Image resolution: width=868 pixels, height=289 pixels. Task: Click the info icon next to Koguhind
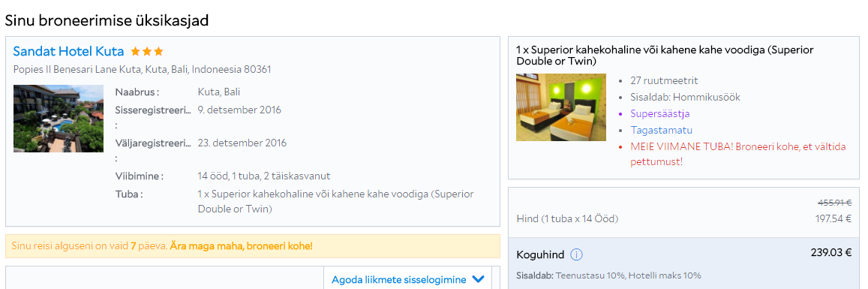pyautogui.click(x=576, y=255)
